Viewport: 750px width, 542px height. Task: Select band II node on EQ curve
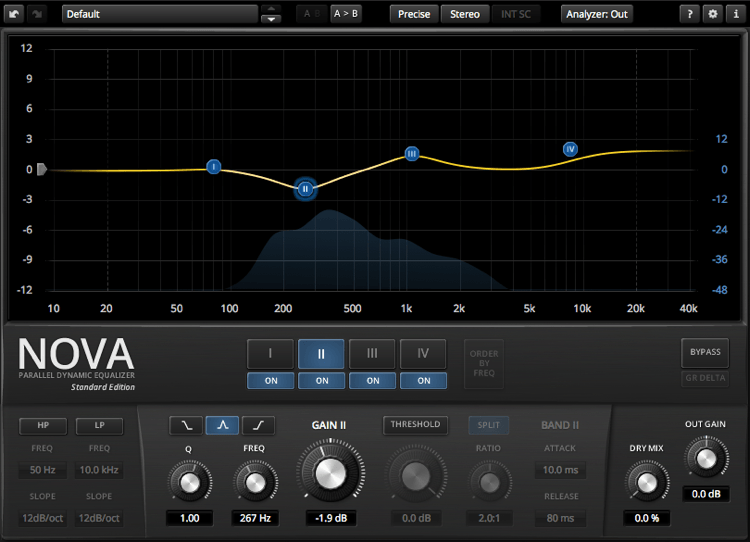tap(305, 189)
